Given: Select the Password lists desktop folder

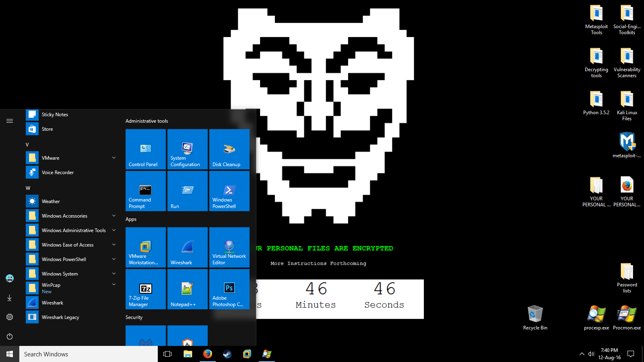Looking at the screenshot, I should click(627, 278).
